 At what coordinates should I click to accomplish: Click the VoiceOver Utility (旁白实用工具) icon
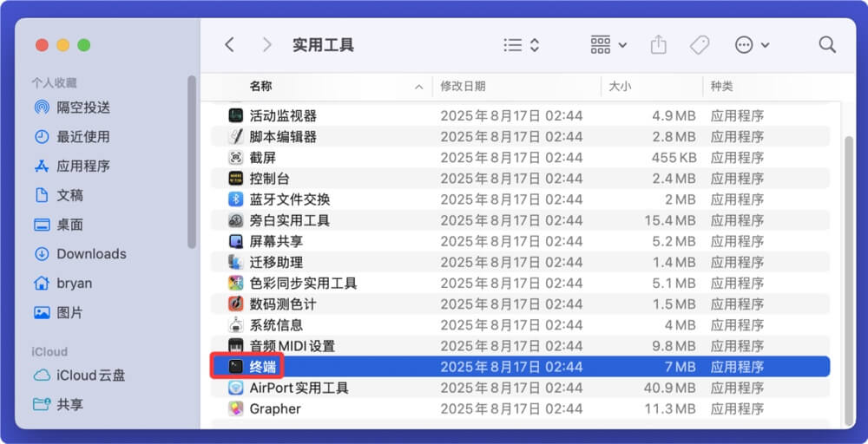[x=236, y=220]
